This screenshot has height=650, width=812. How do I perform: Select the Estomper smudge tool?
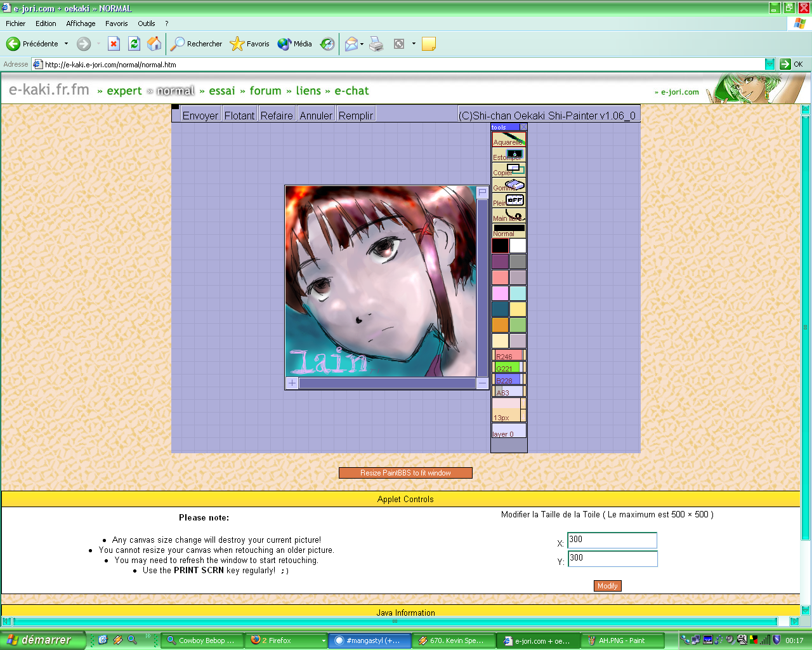click(509, 154)
